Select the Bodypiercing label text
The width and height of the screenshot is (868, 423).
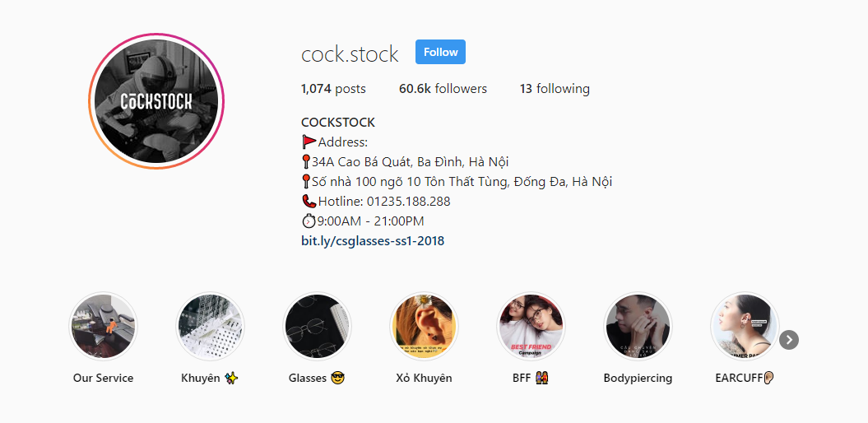(x=638, y=379)
